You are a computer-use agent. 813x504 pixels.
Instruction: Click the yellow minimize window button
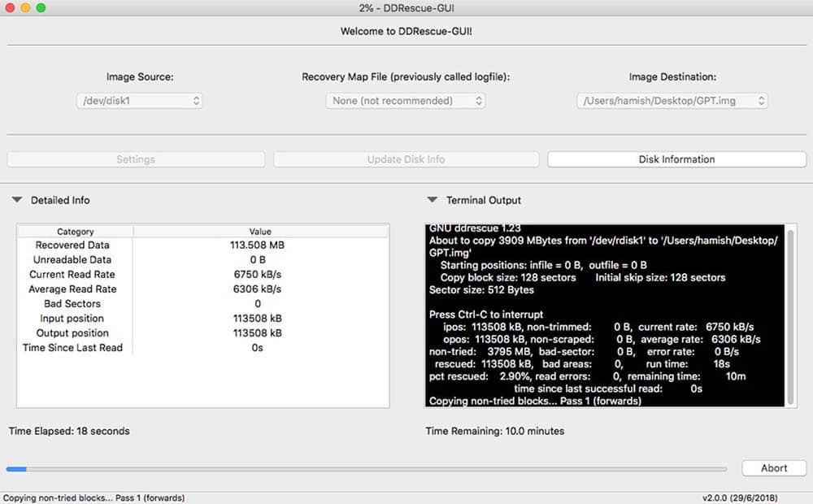(x=25, y=8)
